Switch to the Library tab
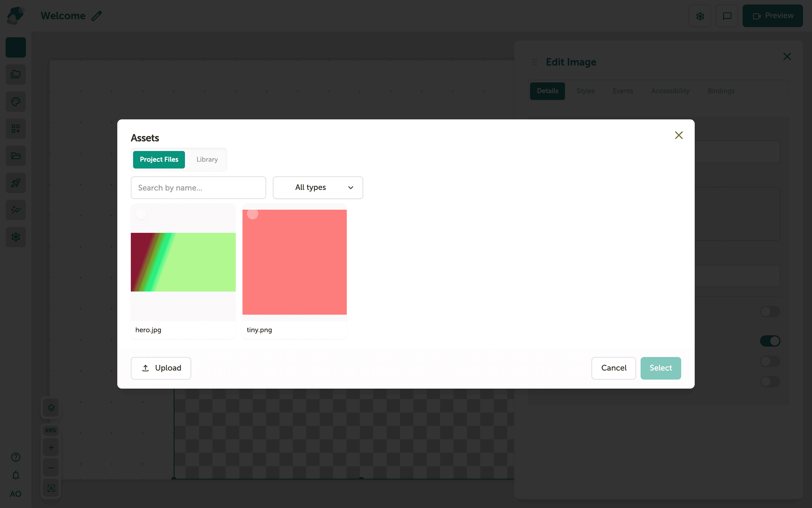812x508 pixels. point(207,159)
